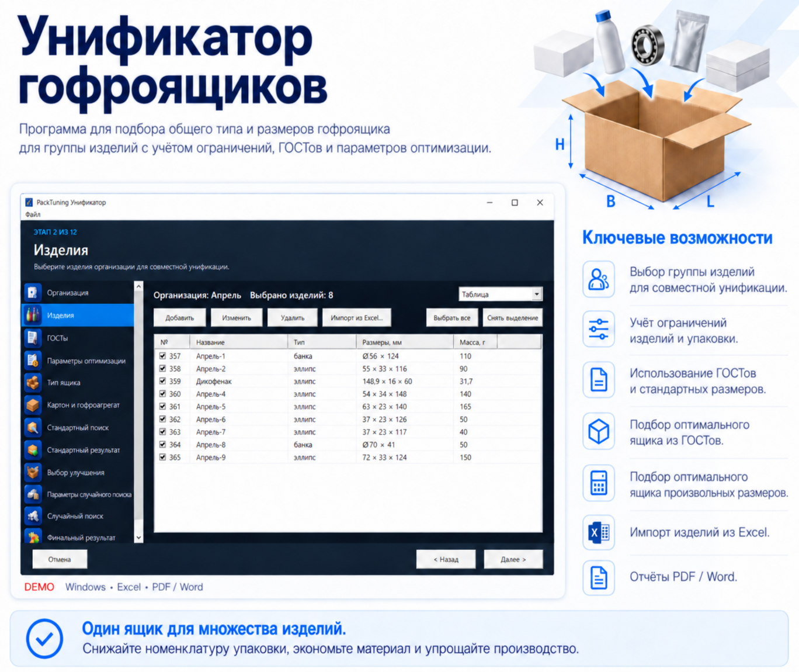
Task: Click the Далее > button
Action: (513, 559)
